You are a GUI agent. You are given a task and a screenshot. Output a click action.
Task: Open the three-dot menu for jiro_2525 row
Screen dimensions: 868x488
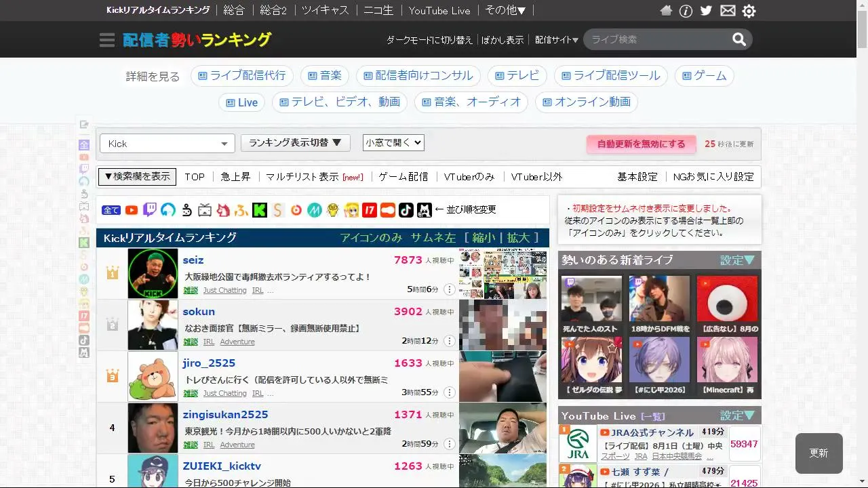point(449,392)
